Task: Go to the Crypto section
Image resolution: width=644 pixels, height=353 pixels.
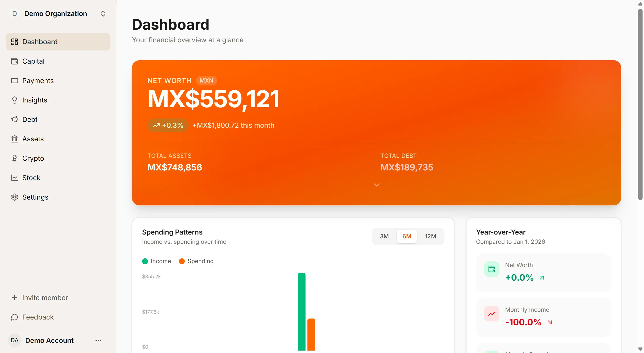Action: (58, 158)
